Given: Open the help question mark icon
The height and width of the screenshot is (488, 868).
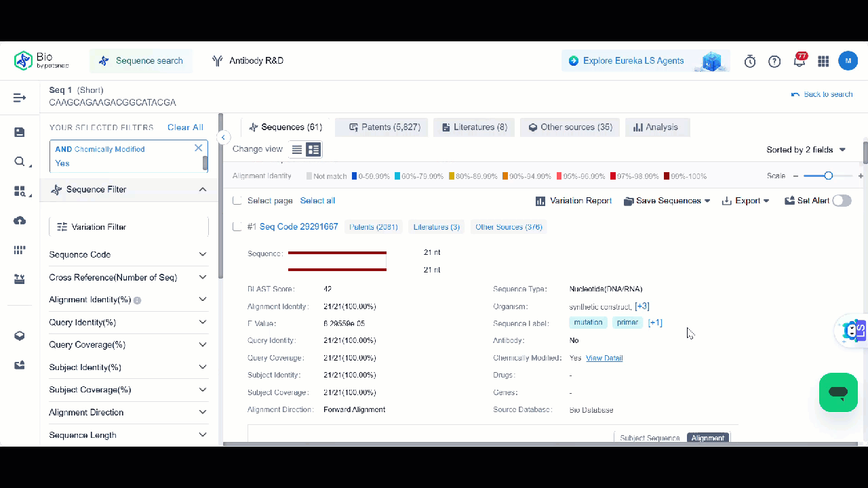Looking at the screenshot, I should tap(774, 61).
